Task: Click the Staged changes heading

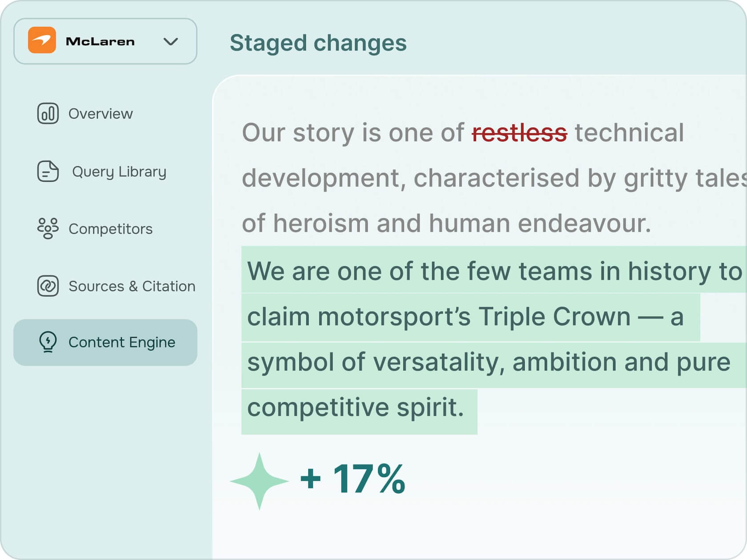Action: click(x=318, y=43)
